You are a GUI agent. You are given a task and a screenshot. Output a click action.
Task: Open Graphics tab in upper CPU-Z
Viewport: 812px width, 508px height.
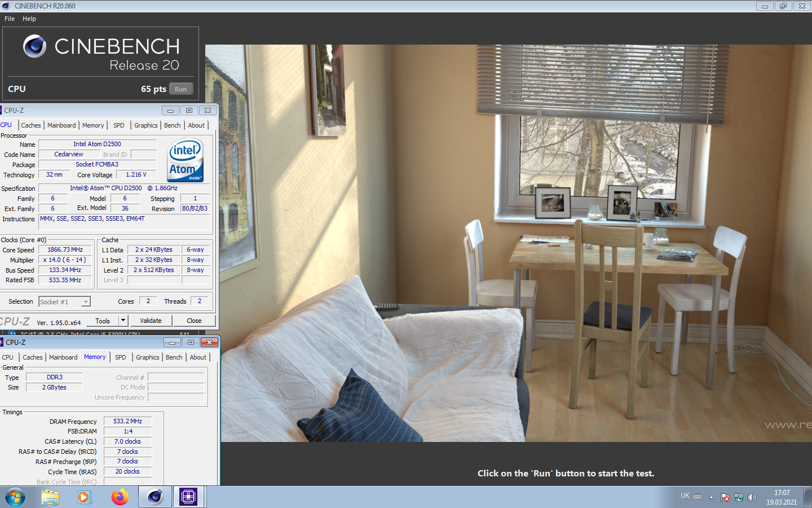click(x=146, y=125)
